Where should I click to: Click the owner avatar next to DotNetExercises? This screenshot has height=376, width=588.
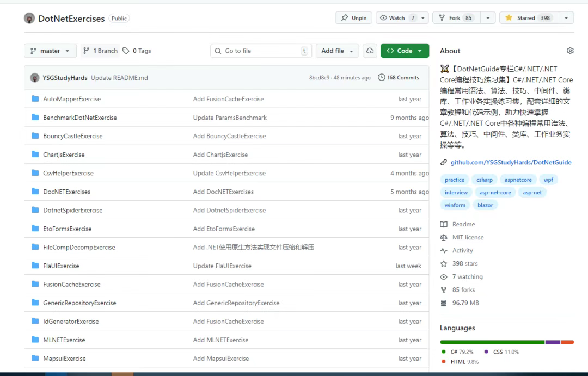(x=29, y=18)
